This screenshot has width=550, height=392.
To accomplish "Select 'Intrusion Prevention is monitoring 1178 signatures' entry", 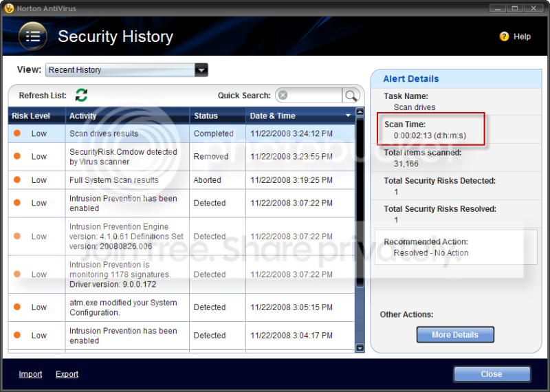I will point(181,274).
